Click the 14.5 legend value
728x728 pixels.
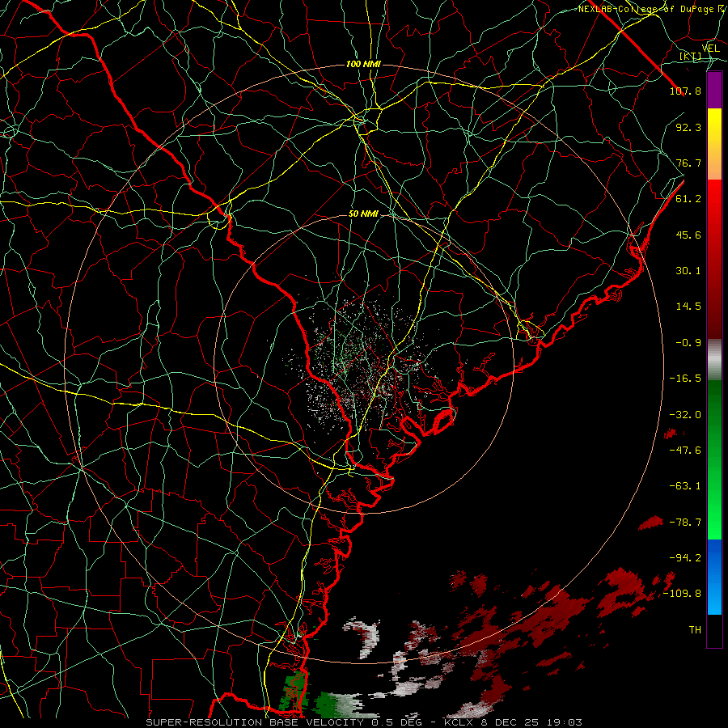(688, 307)
